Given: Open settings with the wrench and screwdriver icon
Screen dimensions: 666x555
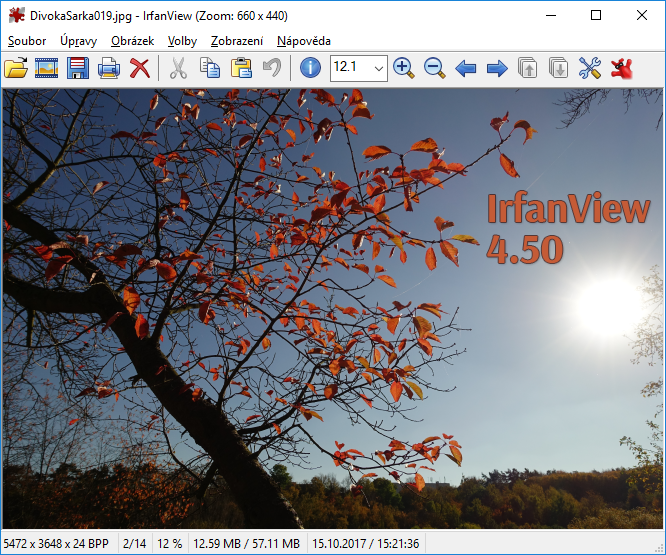Looking at the screenshot, I should point(590,68).
